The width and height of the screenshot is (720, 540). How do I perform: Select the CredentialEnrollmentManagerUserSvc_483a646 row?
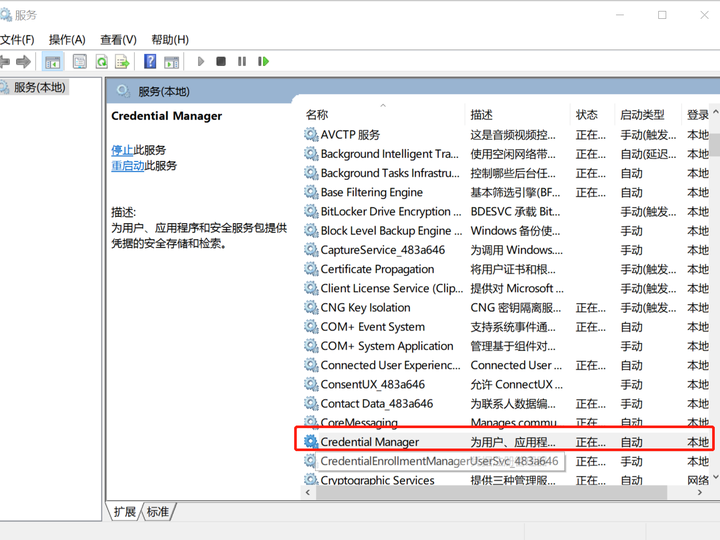click(506, 461)
